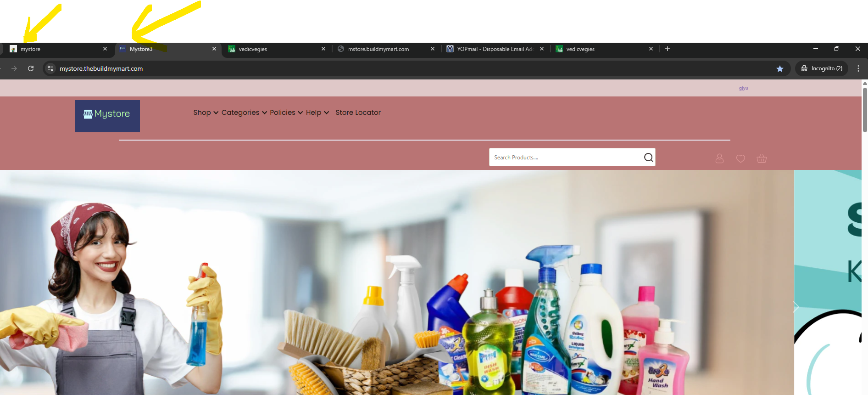Click the user account profile icon
This screenshot has height=395, width=868.
click(x=719, y=158)
